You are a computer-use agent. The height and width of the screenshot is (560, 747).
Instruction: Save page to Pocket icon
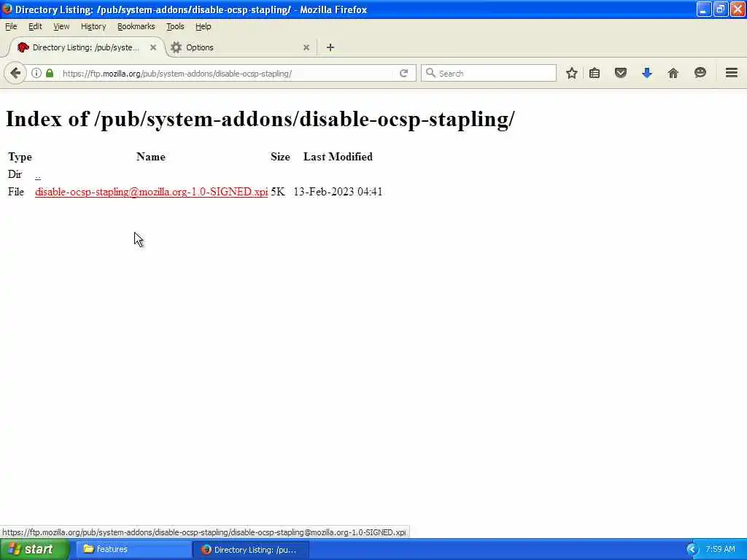point(620,73)
